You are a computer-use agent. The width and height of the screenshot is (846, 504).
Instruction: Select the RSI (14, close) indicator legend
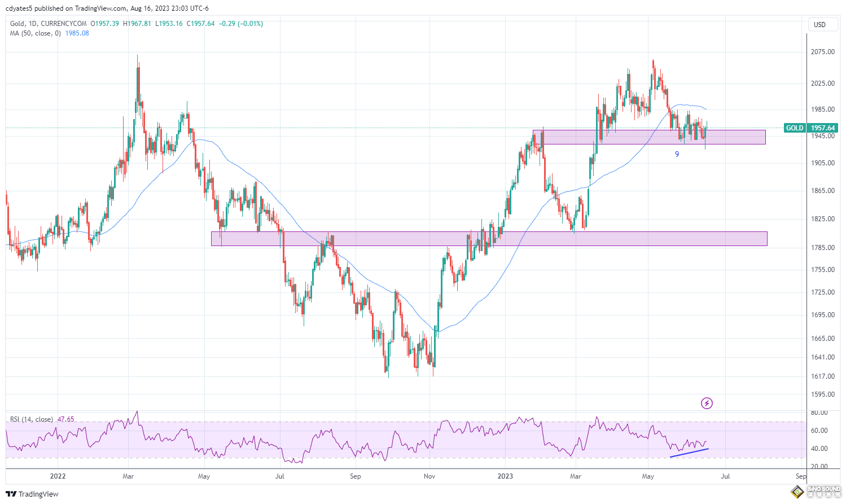tap(32, 419)
